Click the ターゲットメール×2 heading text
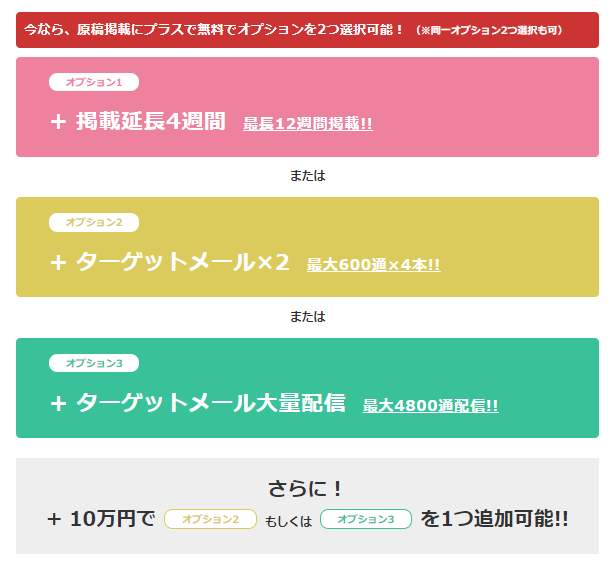 pos(183,262)
